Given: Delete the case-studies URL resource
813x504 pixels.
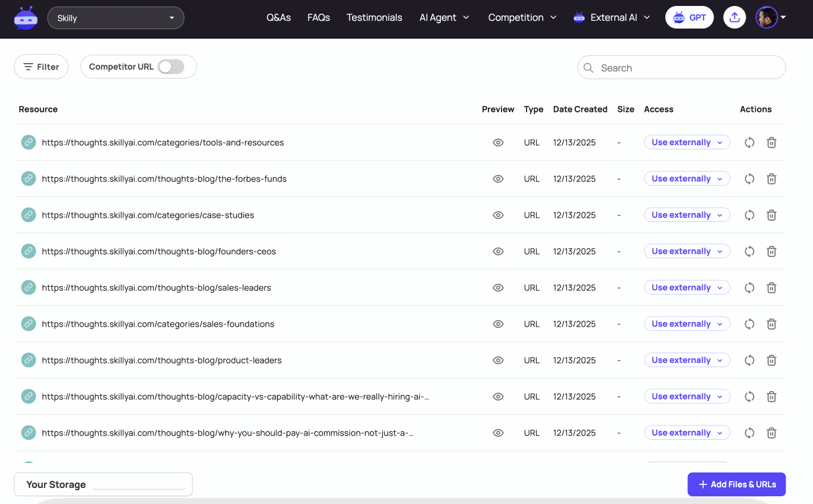Looking at the screenshot, I should [771, 215].
